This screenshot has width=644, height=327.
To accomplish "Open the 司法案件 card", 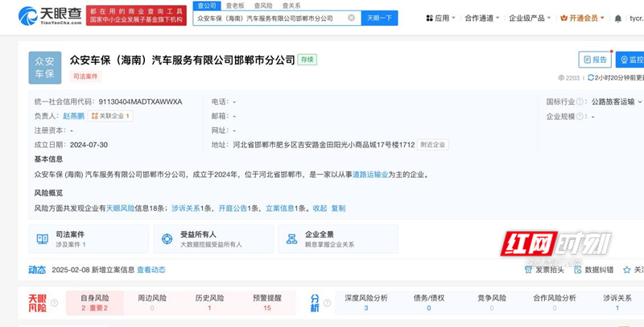I will click(89, 238).
